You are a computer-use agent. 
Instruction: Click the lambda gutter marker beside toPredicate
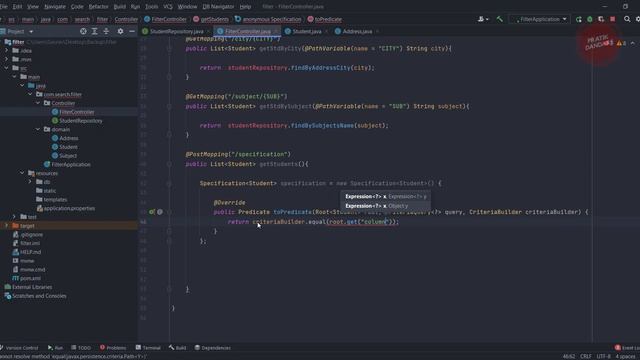160,212
